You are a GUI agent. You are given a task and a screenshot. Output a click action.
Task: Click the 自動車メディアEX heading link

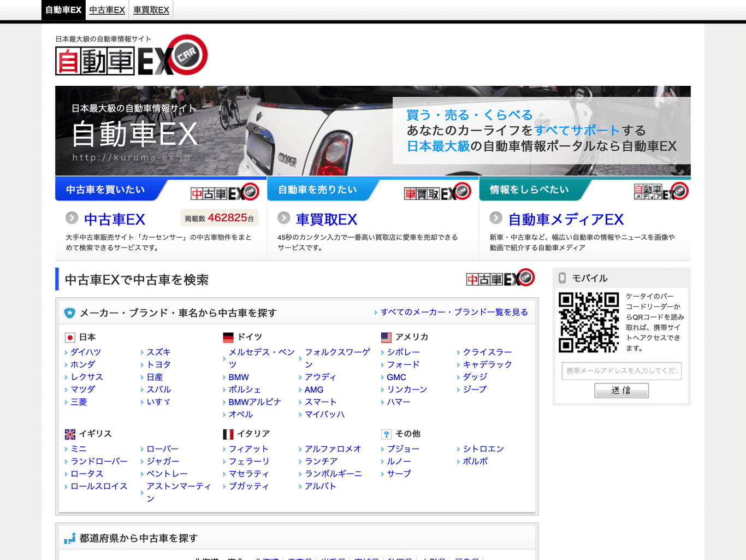566,220
